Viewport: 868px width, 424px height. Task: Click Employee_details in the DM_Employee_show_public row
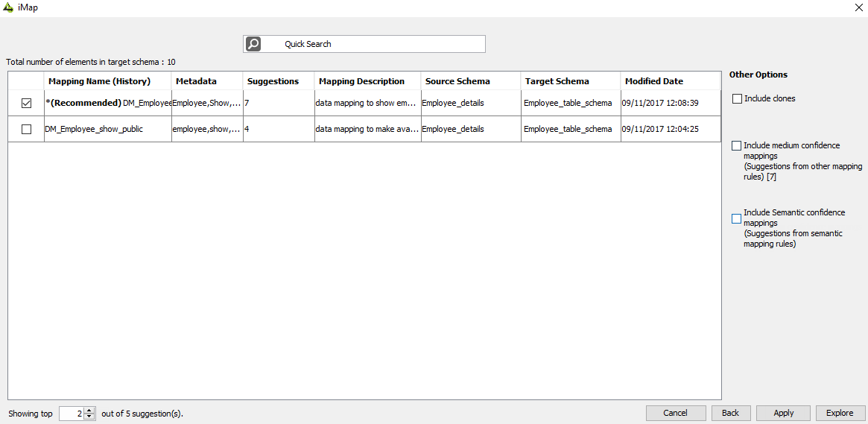coord(471,129)
